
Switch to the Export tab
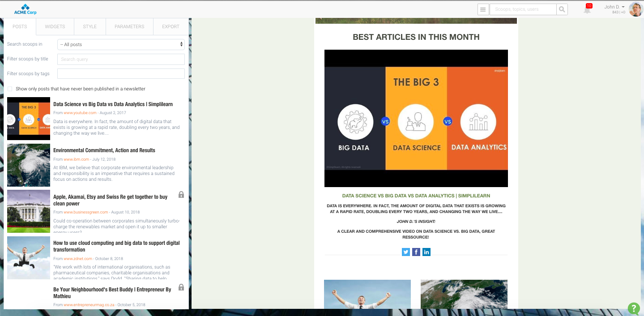coord(171,26)
